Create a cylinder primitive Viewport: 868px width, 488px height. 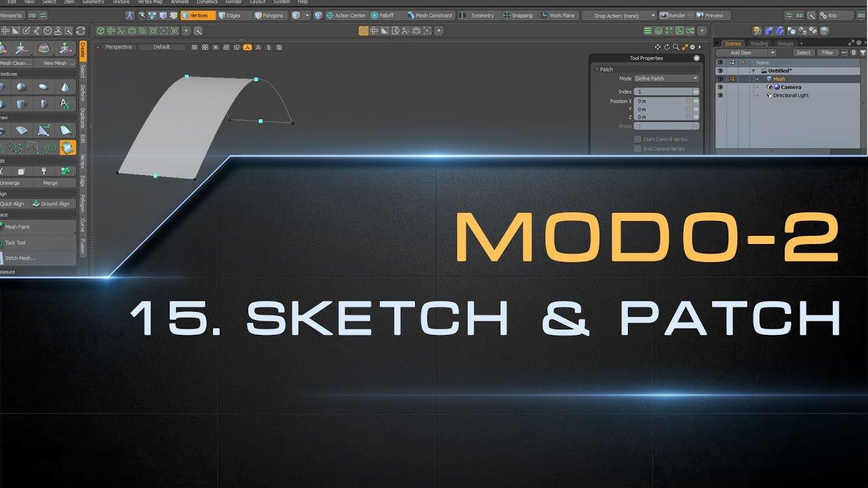21,104
